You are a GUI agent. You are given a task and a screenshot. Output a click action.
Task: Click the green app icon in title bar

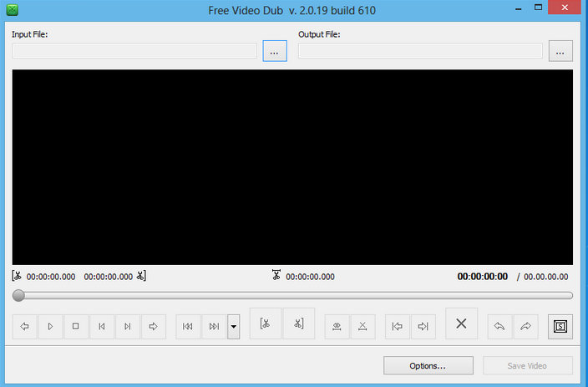12,10
